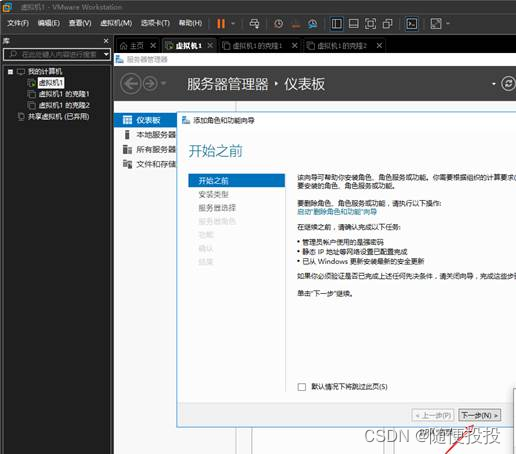Select 虚拟机1 的克隆1 in the library

tap(64, 94)
